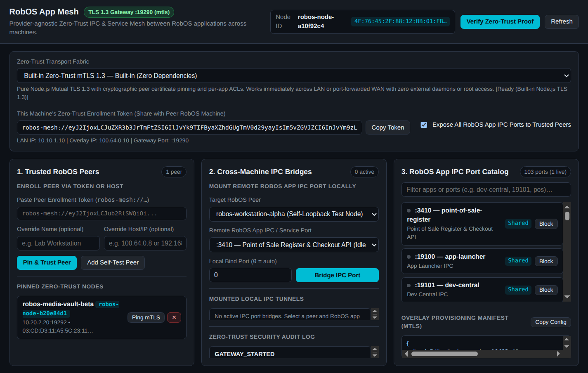Viewport: 588px width, 373px height.
Task: Click the manifest horizontal scrollbar right arrow
Action: pyautogui.click(x=558, y=354)
